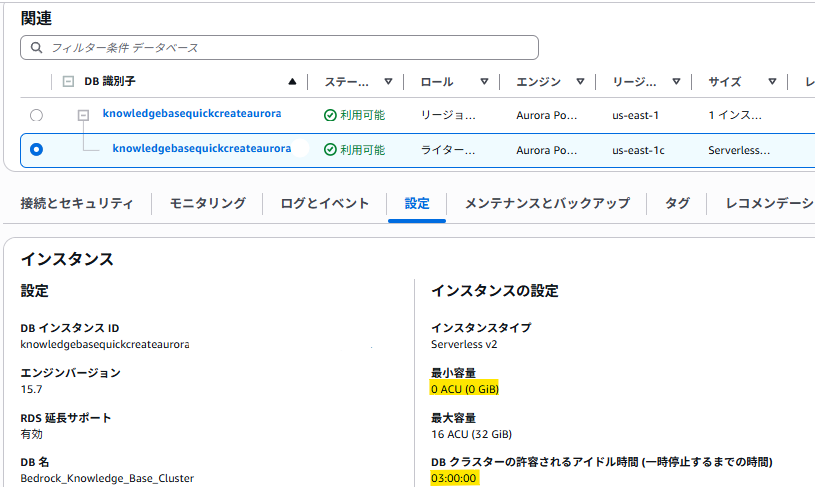Image resolution: width=815 pixels, height=487 pixels.
Task: Sort by DB識別子 ascending arrow
Action: tap(292, 82)
